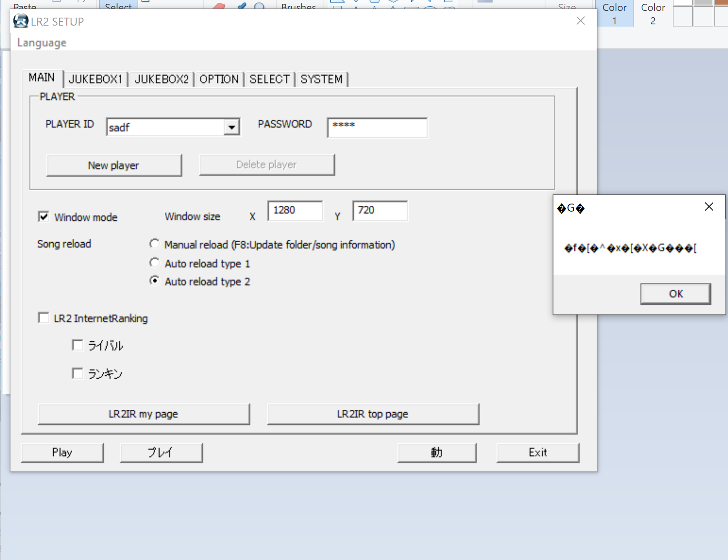Click the 動 button

tap(437, 453)
